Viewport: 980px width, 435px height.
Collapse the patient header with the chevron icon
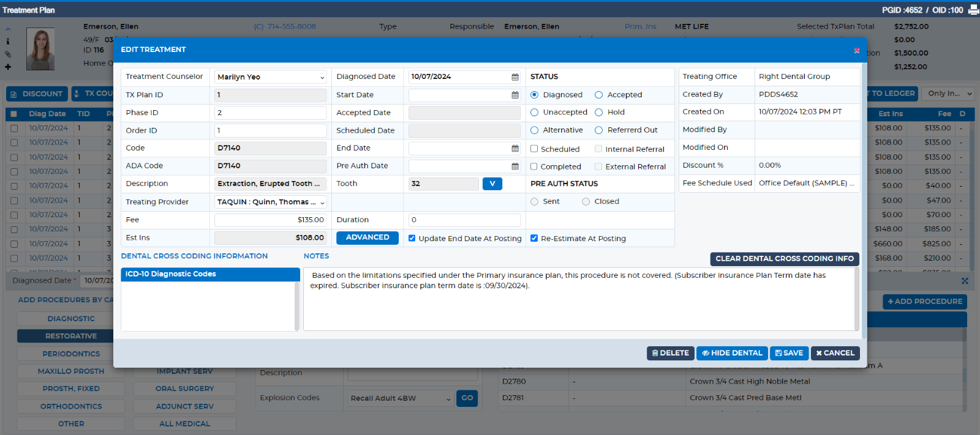8,29
